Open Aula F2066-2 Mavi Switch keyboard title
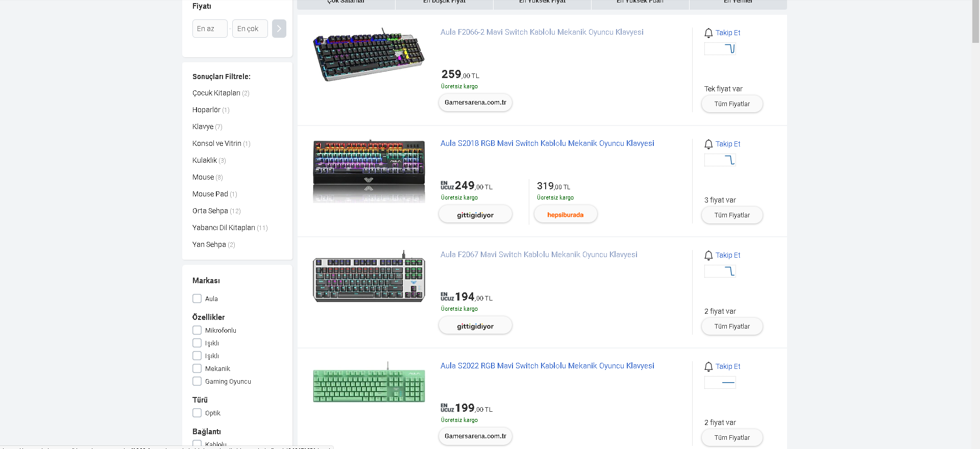Viewport: 980px width, 449px height. (x=542, y=32)
